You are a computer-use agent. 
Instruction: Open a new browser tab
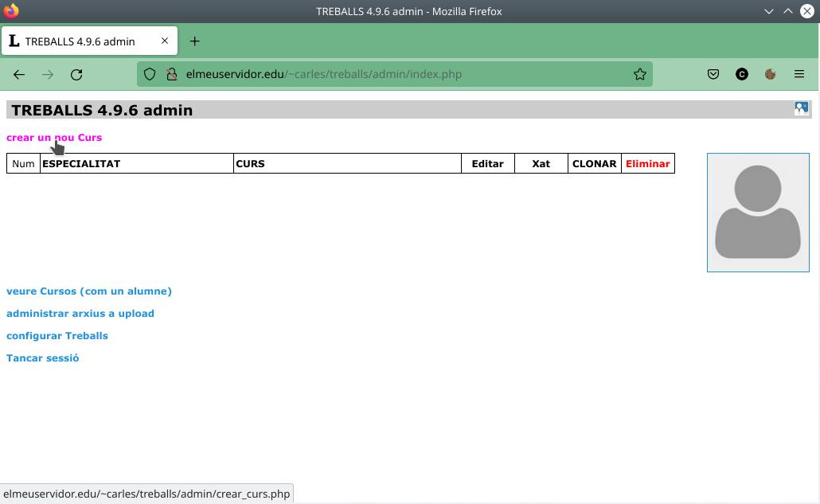pos(194,41)
